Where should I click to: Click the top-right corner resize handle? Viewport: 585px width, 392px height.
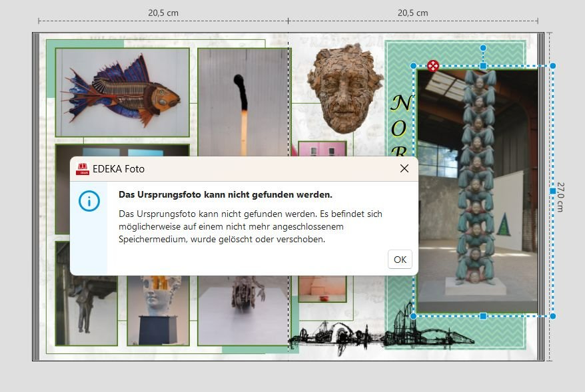pyautogui.click(x=552, y=66)
